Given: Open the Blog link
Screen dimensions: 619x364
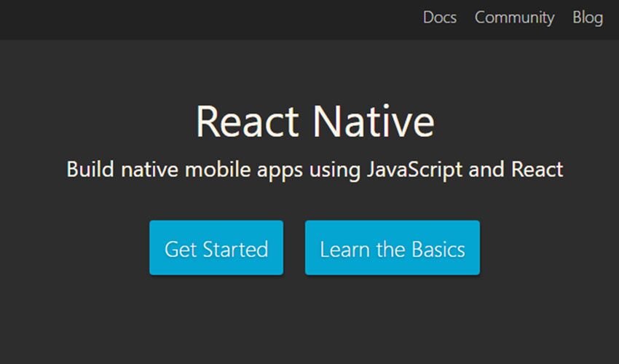Looking at the screenshot, I should point(588,18).
